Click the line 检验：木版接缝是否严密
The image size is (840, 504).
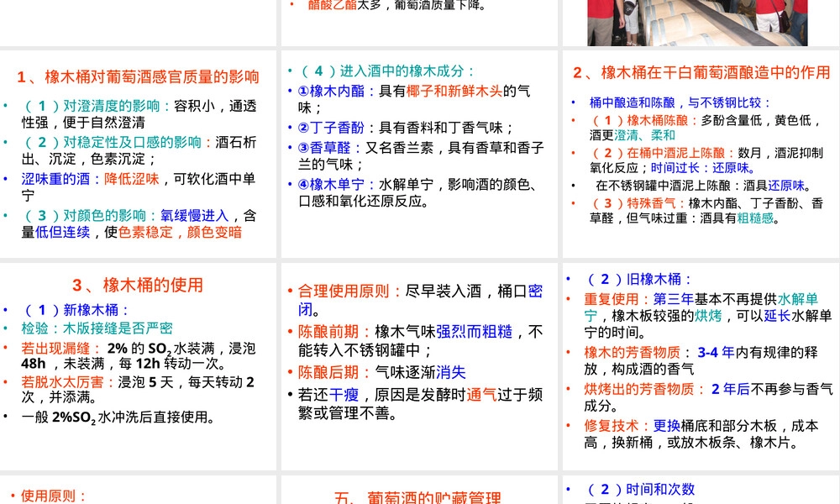click(97, 328)
